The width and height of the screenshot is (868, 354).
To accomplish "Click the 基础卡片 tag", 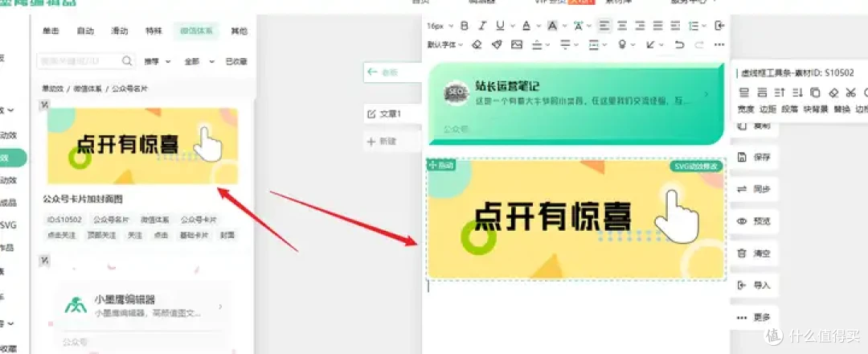I will pyautogui.click(x=194, y=236).
